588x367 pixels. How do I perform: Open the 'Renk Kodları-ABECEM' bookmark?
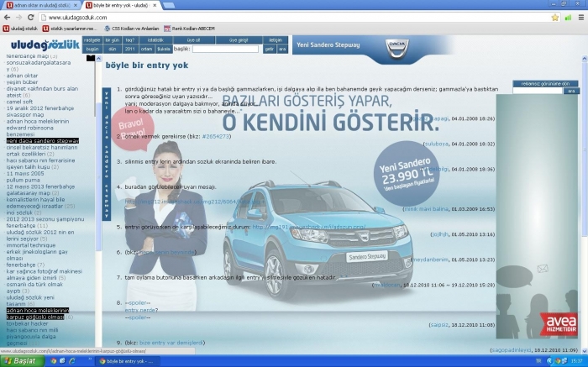click(x=189, y=29)
